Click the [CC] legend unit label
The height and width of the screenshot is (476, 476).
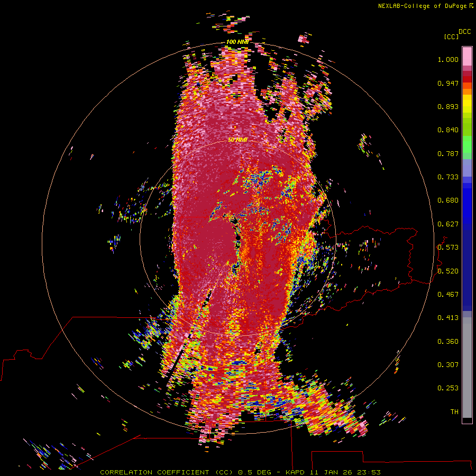(x=452, y=36)
